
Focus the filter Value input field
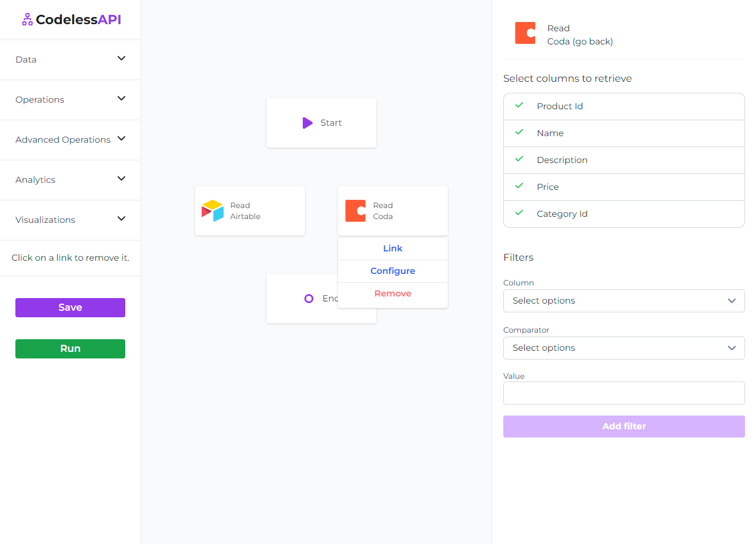point(624,393)
